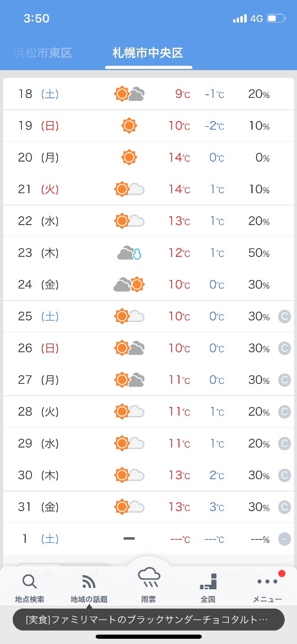Select 札幌市中央区 tab
Image resolution: width=297 pixels, height=644 pixels.
pos(148,53)
